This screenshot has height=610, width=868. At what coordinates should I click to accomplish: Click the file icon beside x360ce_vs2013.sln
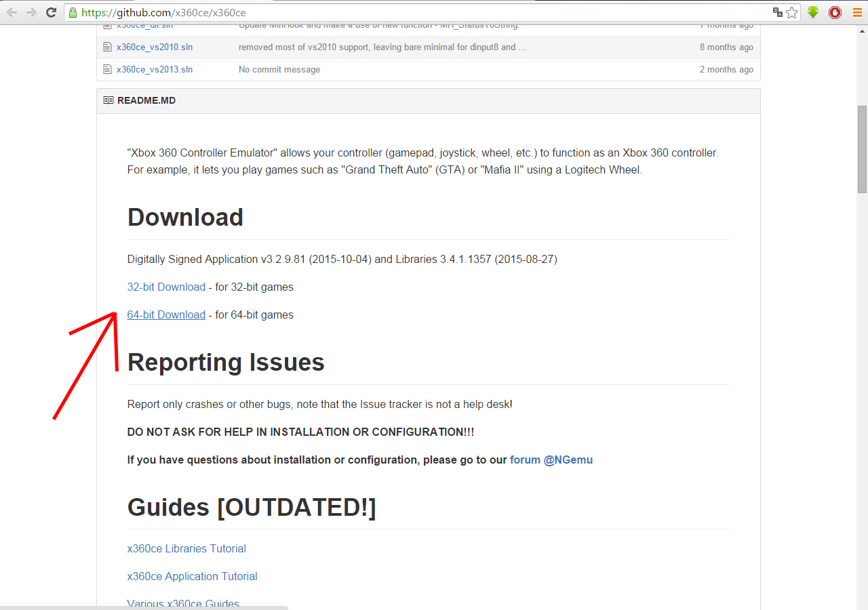107,69
